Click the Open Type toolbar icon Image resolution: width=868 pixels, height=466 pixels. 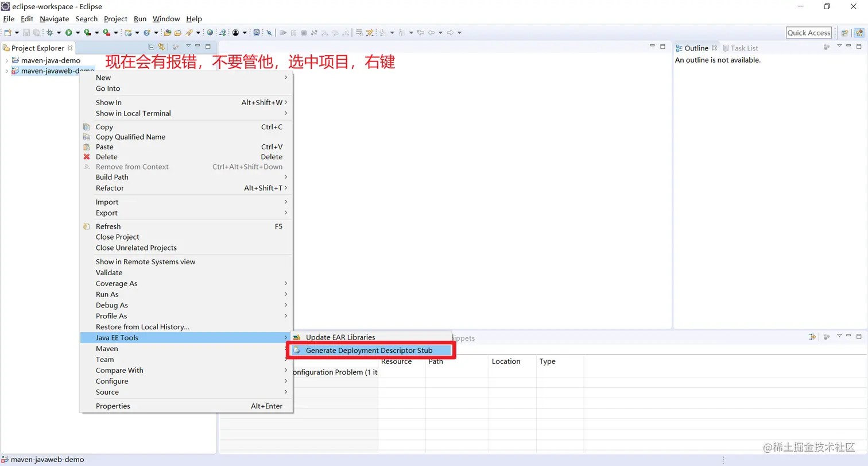[x=168, y=33]
